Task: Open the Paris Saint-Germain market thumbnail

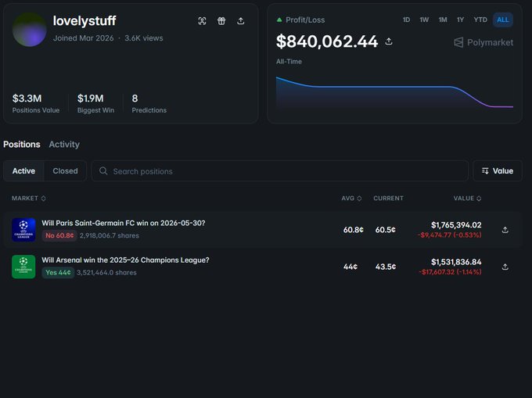Action: (x=23, y=230)
